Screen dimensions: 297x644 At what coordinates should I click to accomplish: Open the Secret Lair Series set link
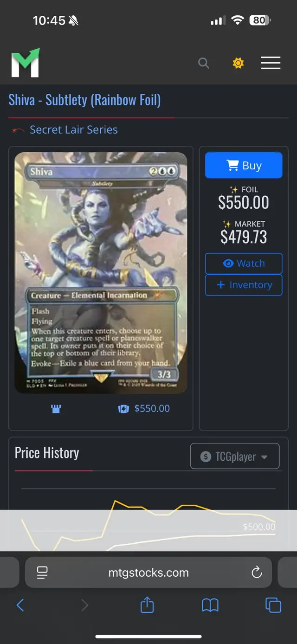click(73, 129)
